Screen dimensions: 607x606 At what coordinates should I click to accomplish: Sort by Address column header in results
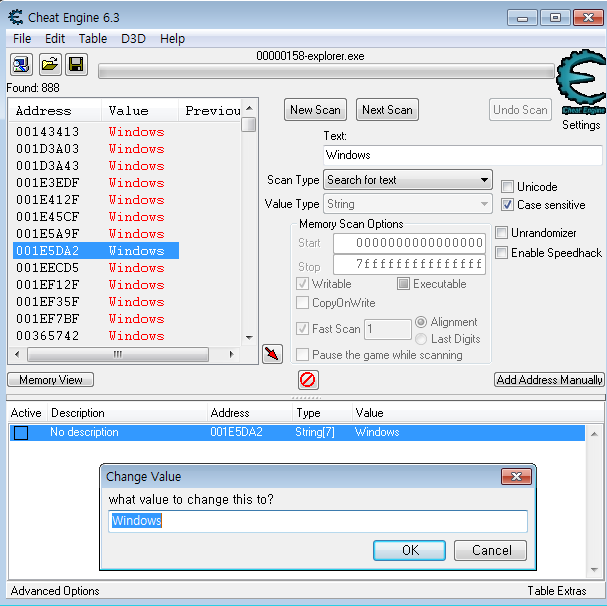point(55,111)
